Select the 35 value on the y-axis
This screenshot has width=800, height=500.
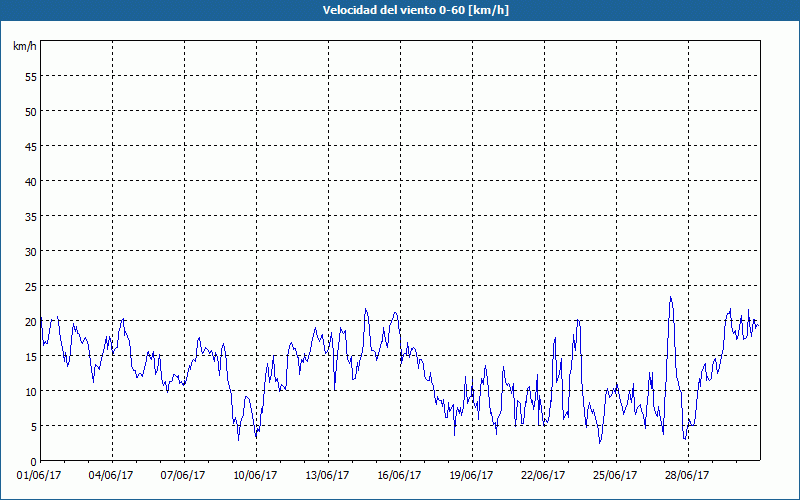pos(31,216)
